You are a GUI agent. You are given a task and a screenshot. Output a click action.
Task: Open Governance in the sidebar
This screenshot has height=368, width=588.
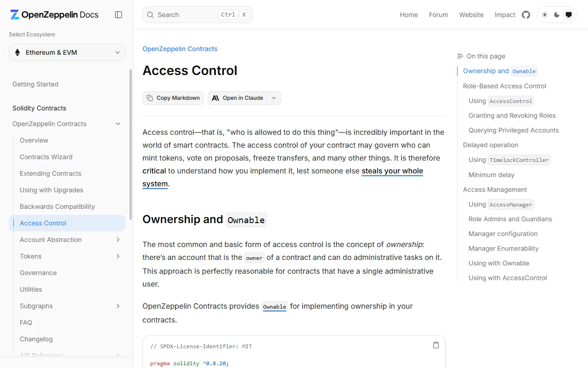[x=38, y=273]
